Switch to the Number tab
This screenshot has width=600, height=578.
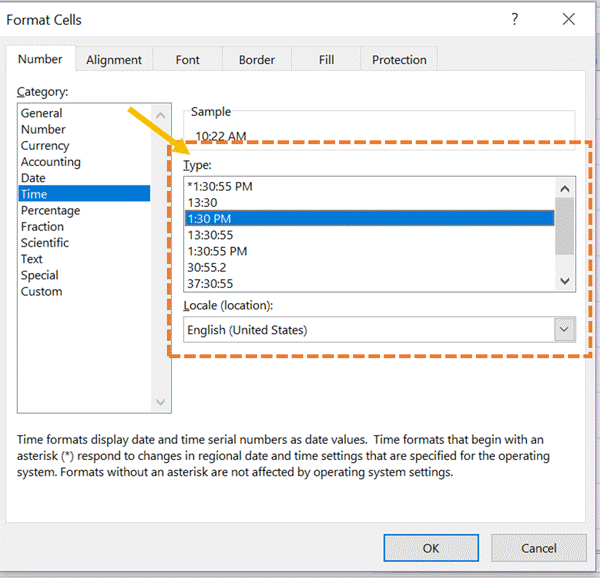(x=40, y=59)
